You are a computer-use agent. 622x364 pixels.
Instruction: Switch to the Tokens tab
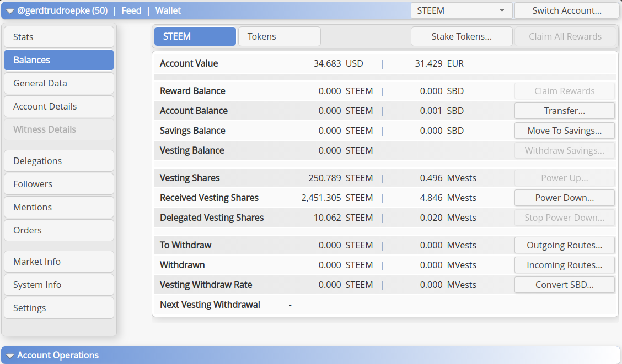coord(280,36)
